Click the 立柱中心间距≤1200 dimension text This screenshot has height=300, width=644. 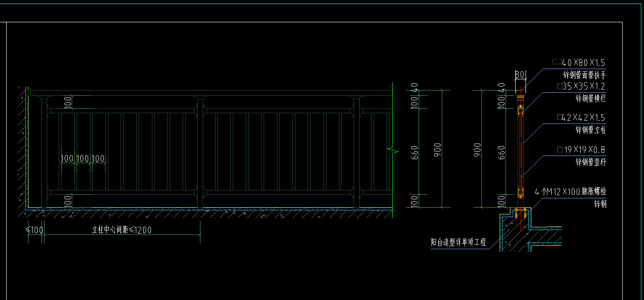[x=122, y=230]
